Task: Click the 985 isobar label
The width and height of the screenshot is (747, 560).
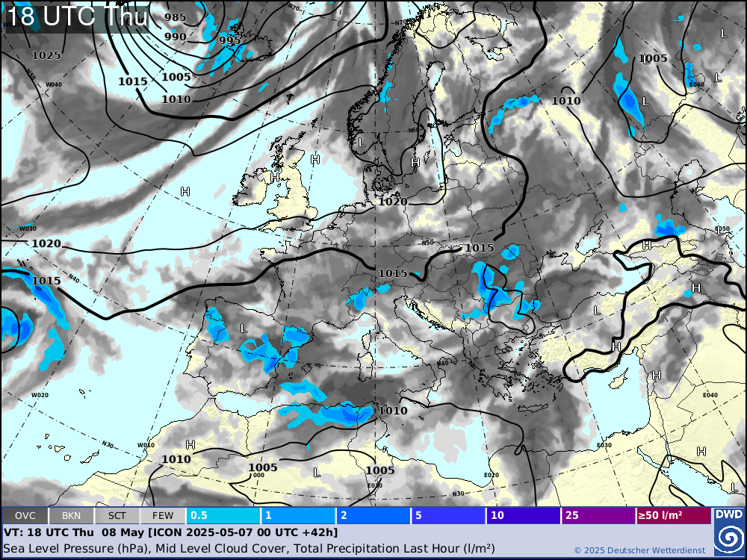Action: point(176,17)
